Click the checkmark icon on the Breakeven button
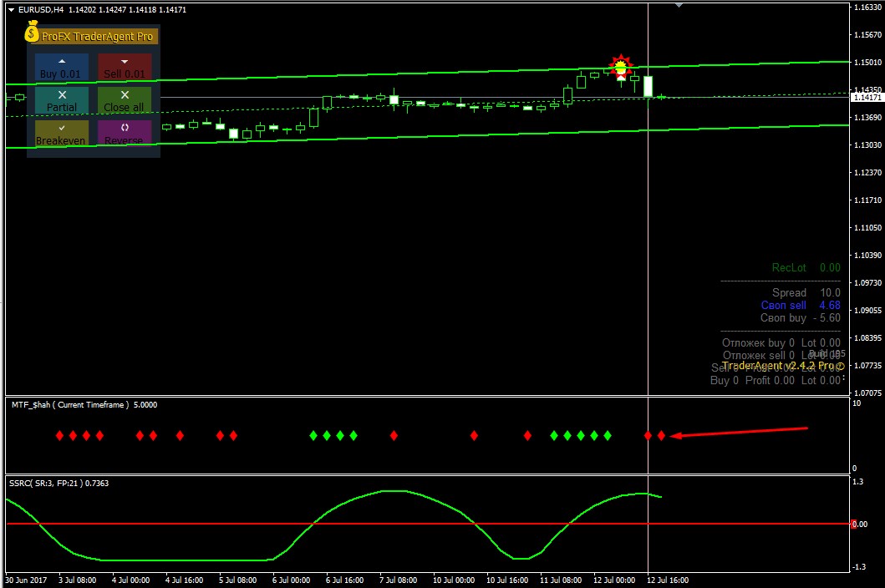Viewport: 885px width, 588px height. click(x=62, y=128)
